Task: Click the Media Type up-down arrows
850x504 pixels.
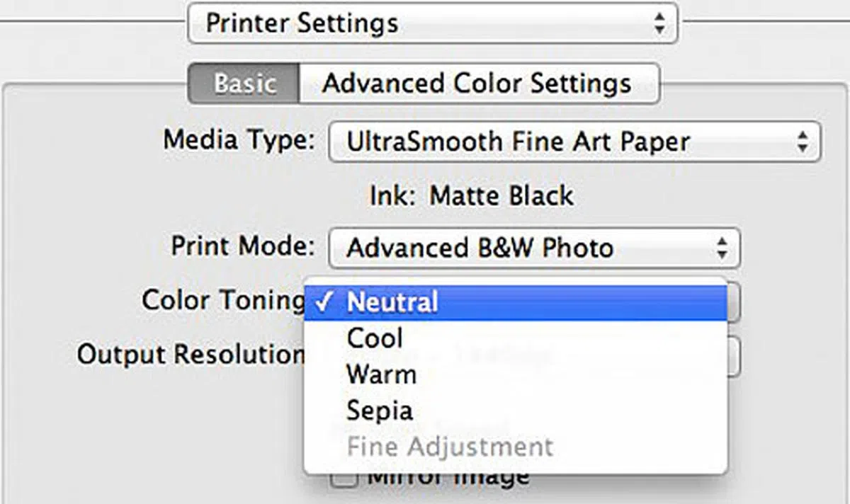Action: pyautogui.click(x=802, y=142)
